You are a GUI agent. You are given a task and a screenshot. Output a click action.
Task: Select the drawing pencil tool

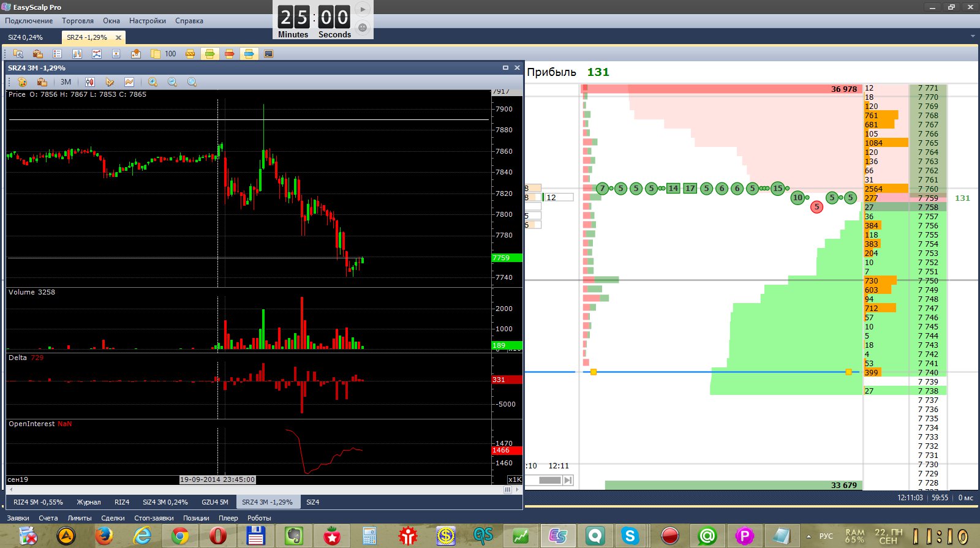(x=110, y=82)
